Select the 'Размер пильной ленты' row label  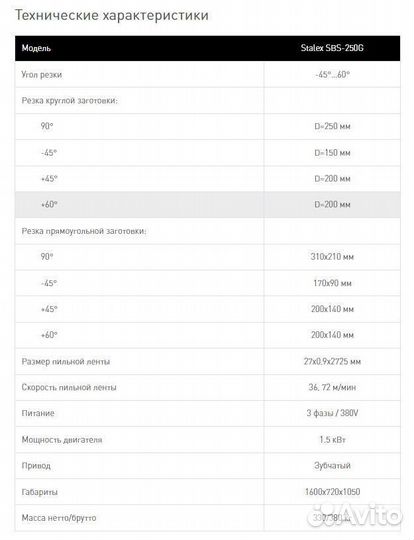pyautogui.click(x=66, y=362)
